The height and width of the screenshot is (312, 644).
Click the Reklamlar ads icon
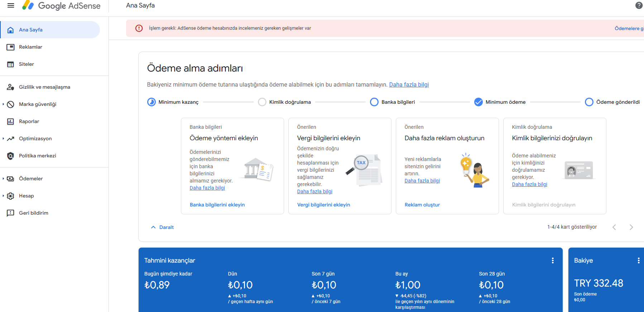pyautogui.click(x=11, y=47)
